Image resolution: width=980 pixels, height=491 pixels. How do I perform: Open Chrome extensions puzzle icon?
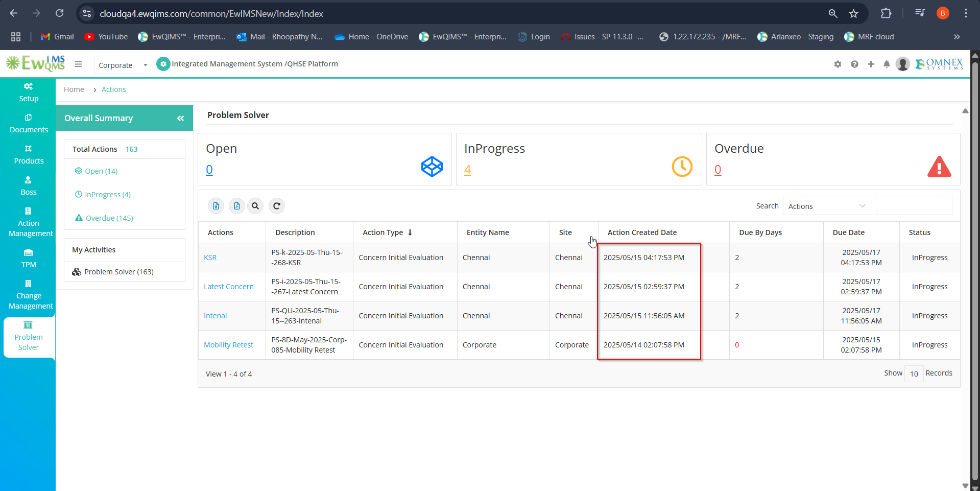(x=886, y=14)
